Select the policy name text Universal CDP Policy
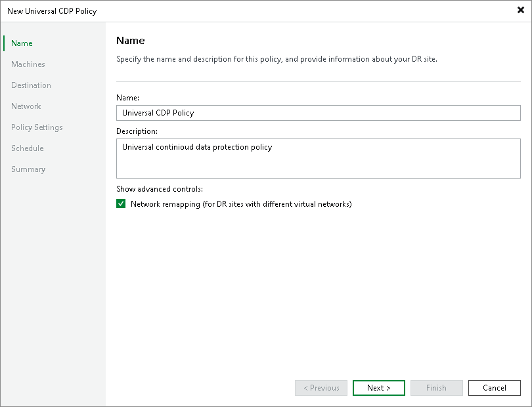The width and height of the screenshot is (532, 407). tap(158, 112)
